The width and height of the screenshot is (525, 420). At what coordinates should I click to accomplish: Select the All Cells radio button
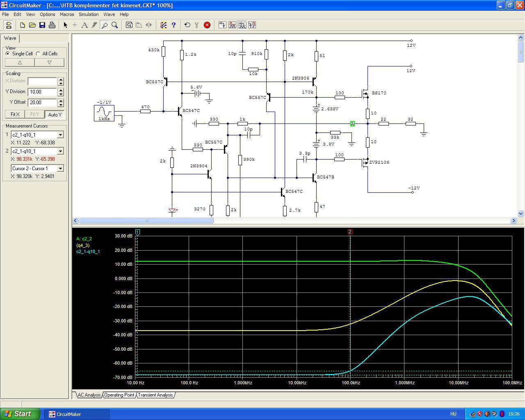coord(38,54)
